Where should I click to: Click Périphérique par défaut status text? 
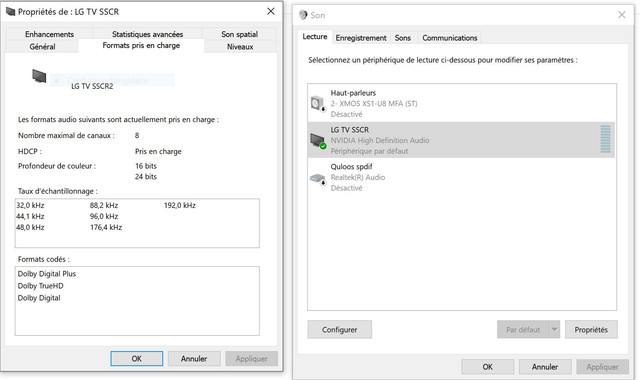click(369, 151)
